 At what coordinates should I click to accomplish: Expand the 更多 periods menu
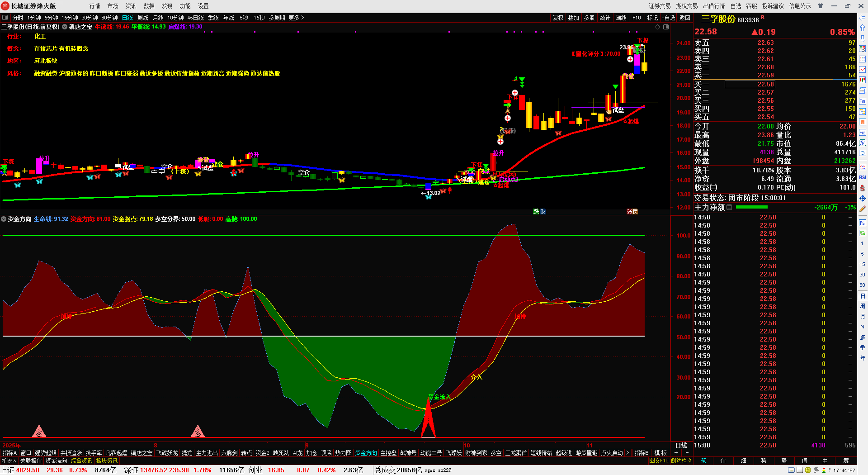[x=296, y=18]
